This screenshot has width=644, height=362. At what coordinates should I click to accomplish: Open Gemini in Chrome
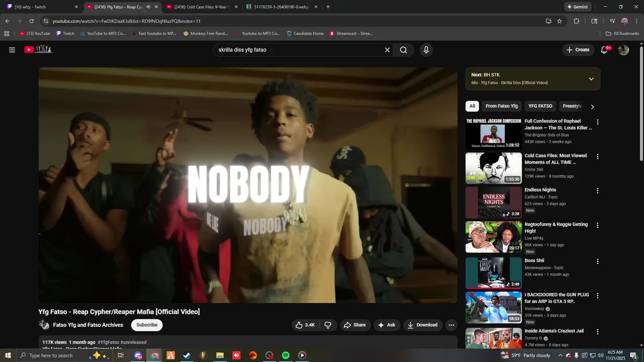(x=577, y=7)
